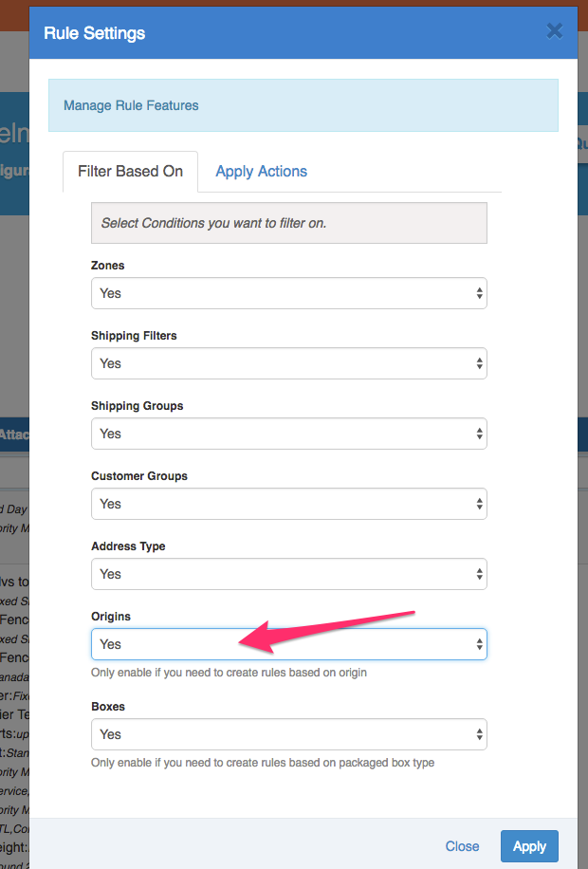The height and width of the screenshot is (869, 588).
Task: Click the Zones dropdown arrow icon
Action: (480, 294)
